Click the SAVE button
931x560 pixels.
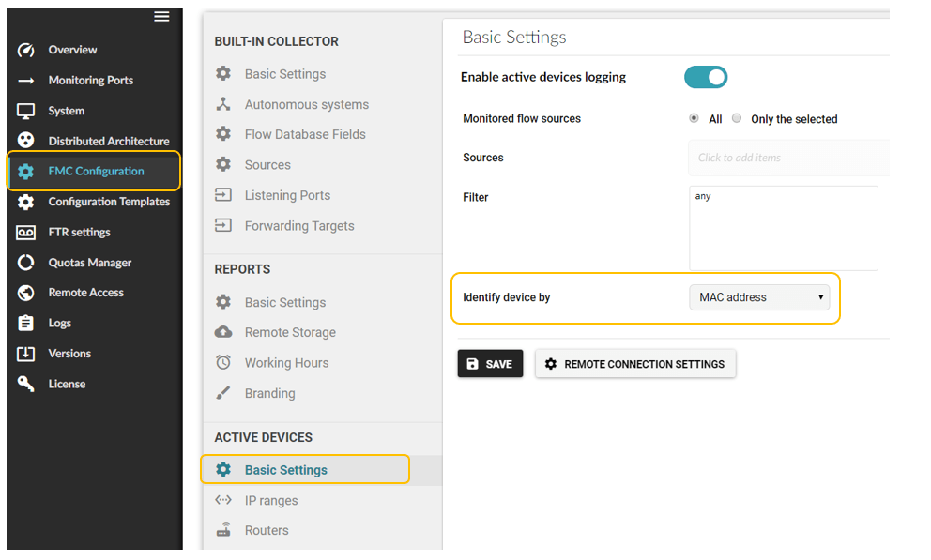click(490, 364)
